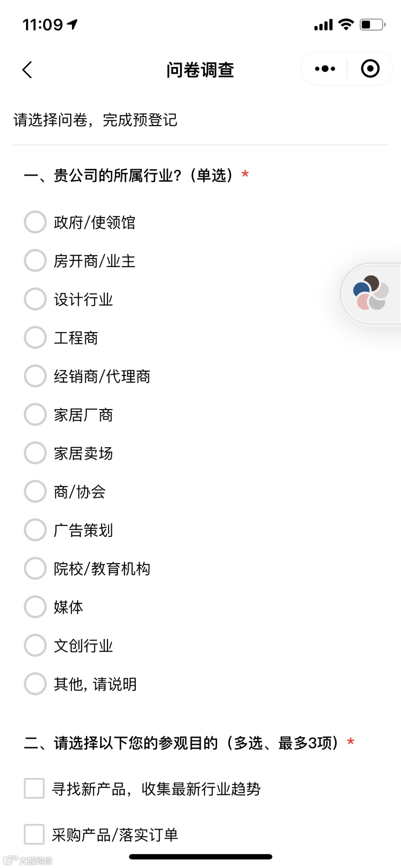Tap the mini-program close circle icon
The height and width of the screenshot is (868, 401).
370,69
